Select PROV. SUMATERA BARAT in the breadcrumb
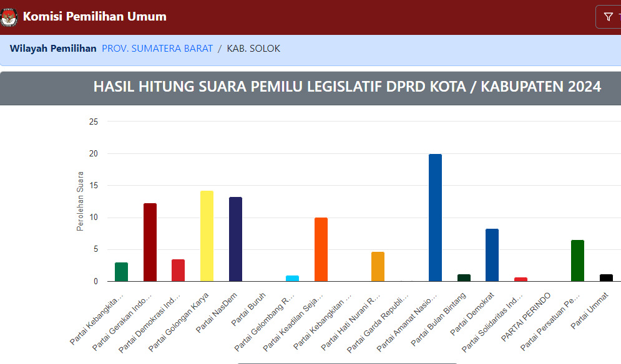This screenshot has width=621, height=364. click(x=157, y=49)
